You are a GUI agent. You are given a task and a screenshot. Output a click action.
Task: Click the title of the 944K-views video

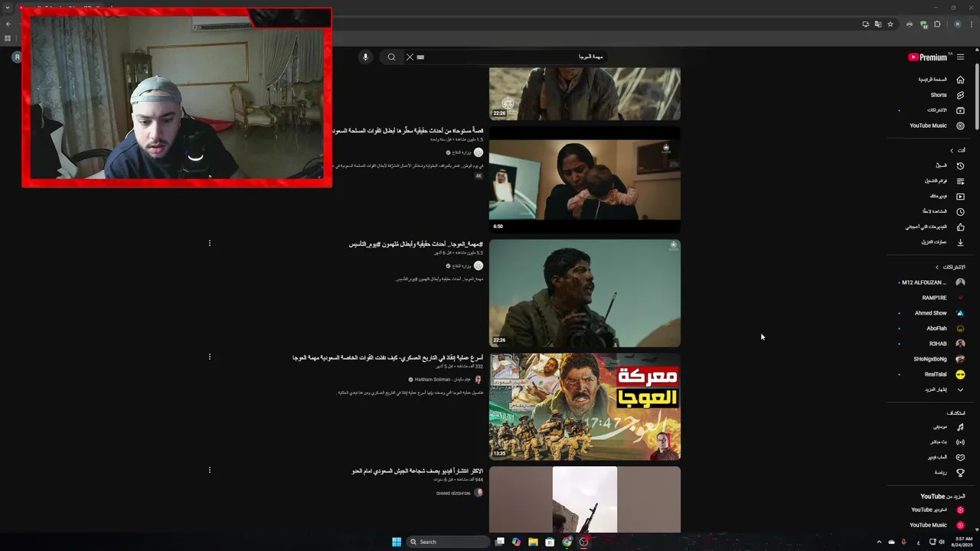(x=418, y=471)
